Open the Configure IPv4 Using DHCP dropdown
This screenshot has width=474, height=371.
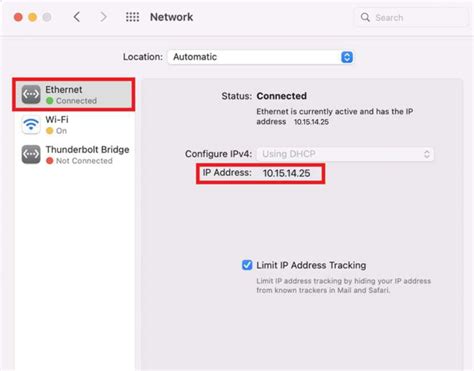[x=345, y=154]
